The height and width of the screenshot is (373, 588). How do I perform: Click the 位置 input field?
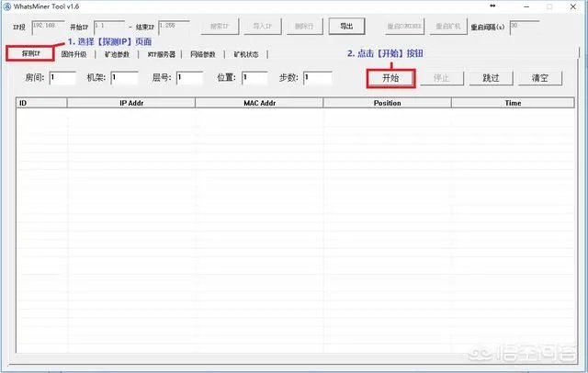(254, 78)
